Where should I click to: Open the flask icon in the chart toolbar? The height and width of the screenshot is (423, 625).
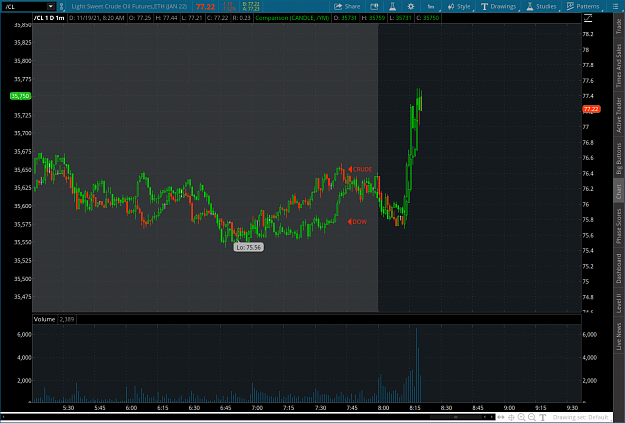(x=393, y=6)
